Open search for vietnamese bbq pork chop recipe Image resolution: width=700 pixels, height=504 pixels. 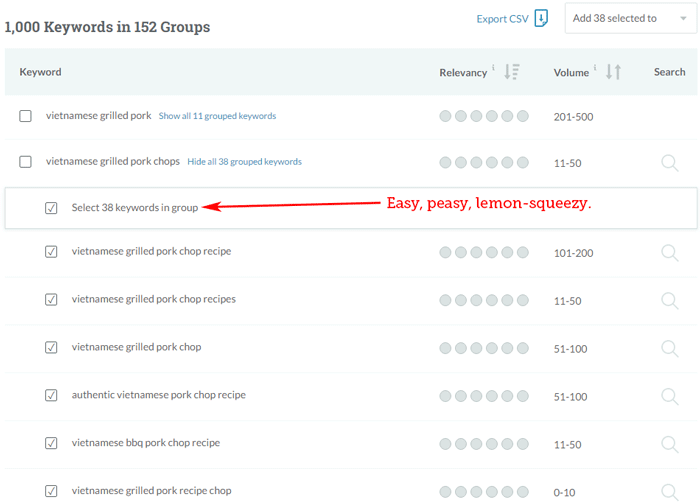[669, 444]
